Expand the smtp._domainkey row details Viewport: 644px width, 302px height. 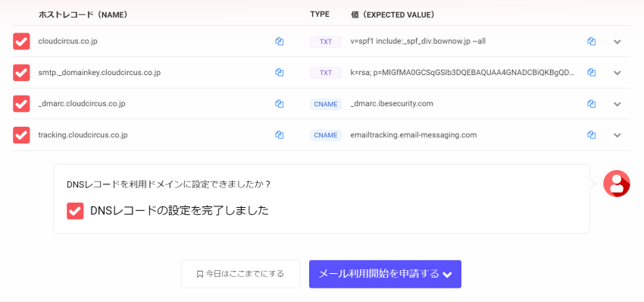click(x=617, y=73)
